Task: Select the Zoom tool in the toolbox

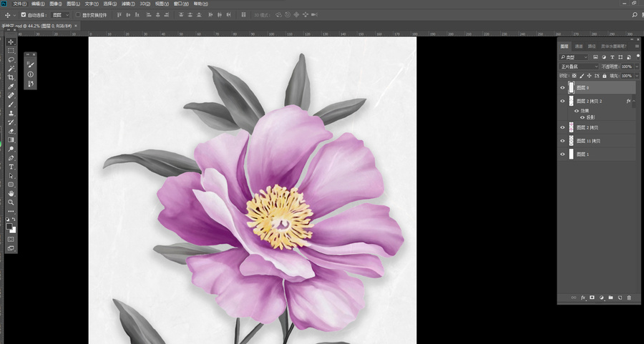Action: [x=11, y=202]
